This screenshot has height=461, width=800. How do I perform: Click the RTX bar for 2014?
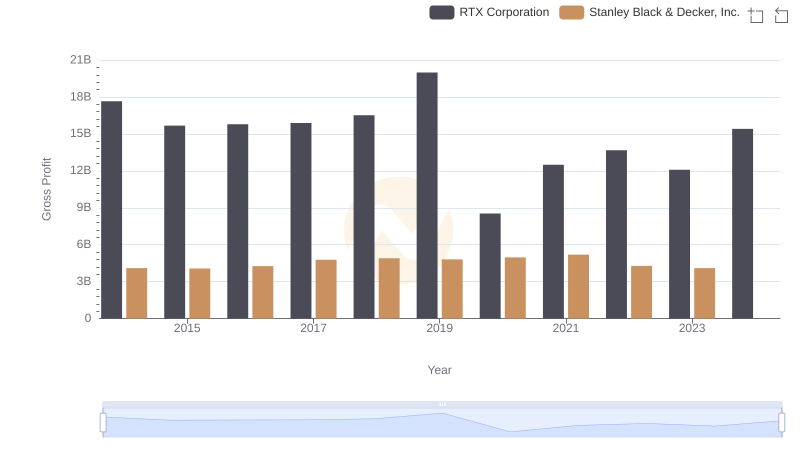pyautogui.click(x=112, y=210)
